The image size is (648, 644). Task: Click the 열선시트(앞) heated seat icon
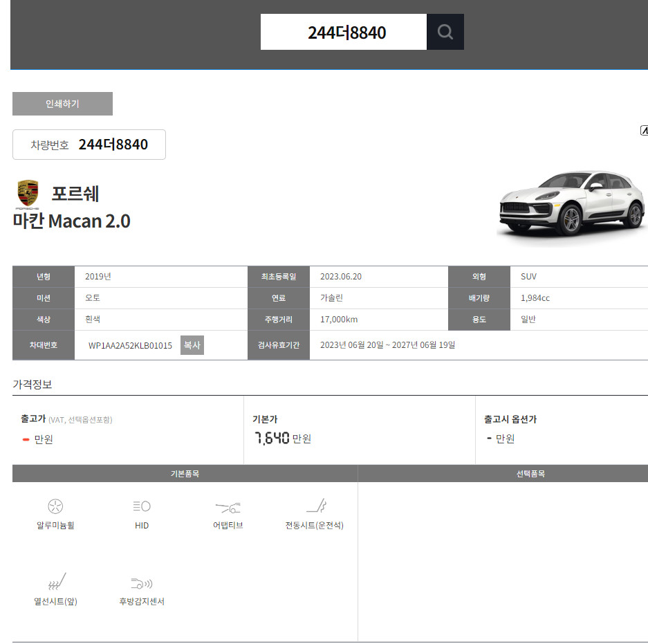[57, 582]
